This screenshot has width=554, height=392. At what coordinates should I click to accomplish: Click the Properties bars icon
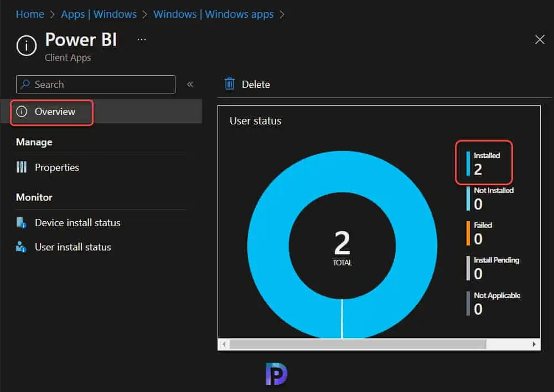click(x=22, y=167)
